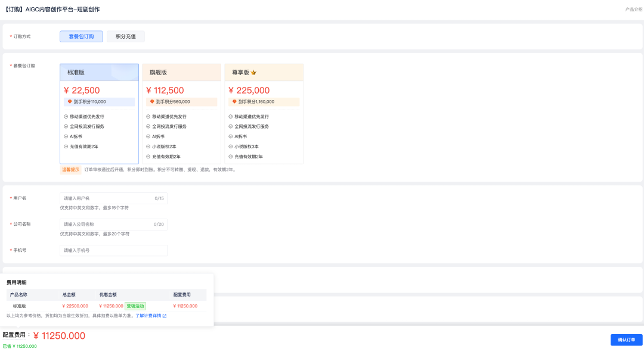
Task: Click the gem icon beside 到手积分560,000
Action: point(152,102)
